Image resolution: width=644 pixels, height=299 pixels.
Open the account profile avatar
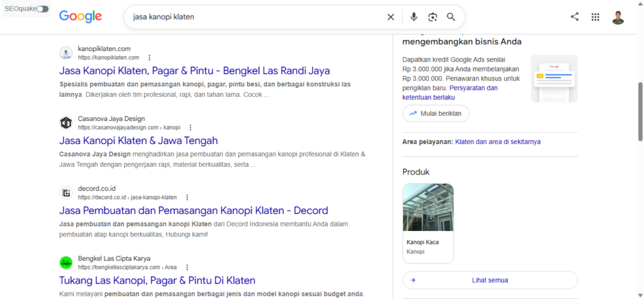618,17
